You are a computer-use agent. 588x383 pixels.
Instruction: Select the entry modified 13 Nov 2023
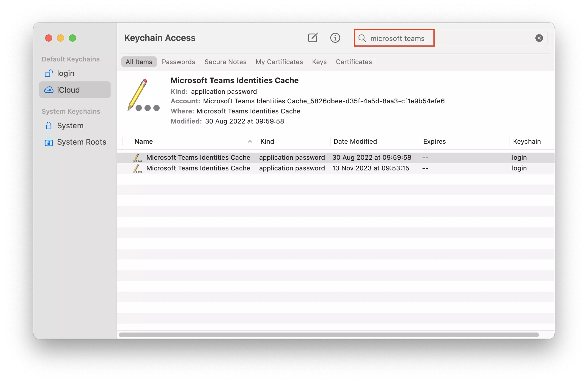(370, 168)
